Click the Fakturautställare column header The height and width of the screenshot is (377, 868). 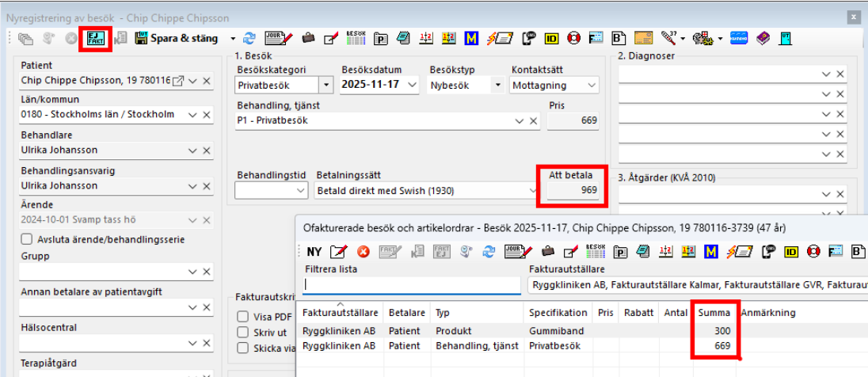340,313
